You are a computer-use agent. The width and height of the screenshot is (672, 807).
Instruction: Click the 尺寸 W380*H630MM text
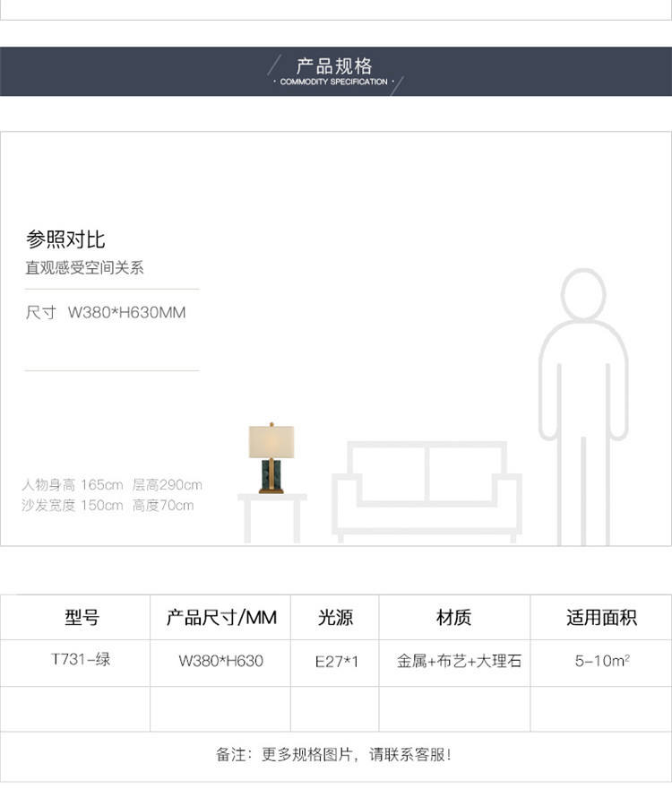pos(106,313)
